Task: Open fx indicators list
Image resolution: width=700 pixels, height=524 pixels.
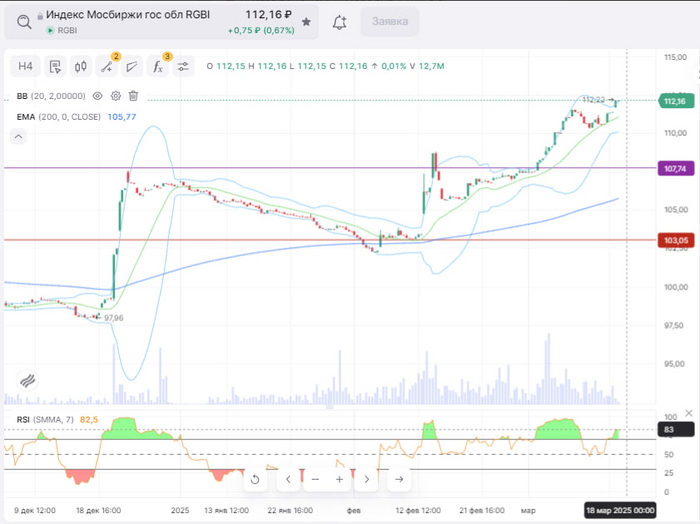Action: click(157, 66)
